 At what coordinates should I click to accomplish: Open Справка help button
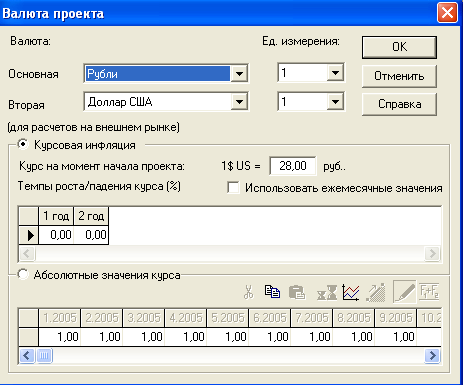click(x=399, y=104)
